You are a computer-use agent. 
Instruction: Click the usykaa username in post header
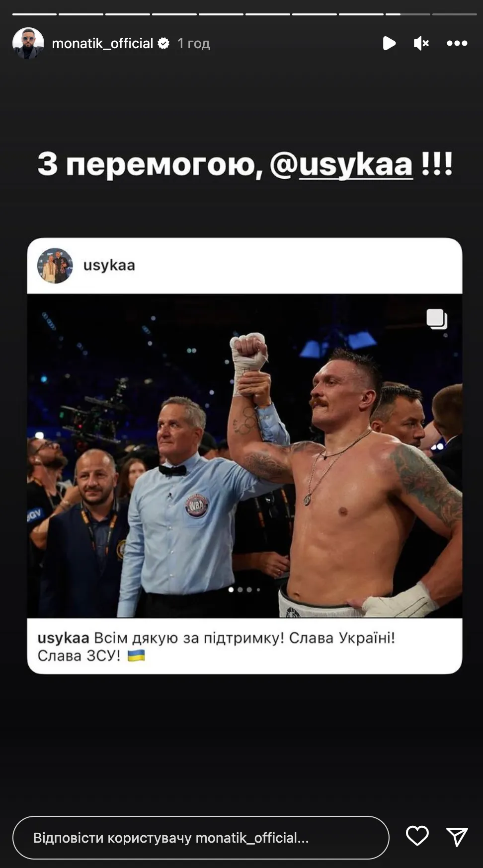109,265
